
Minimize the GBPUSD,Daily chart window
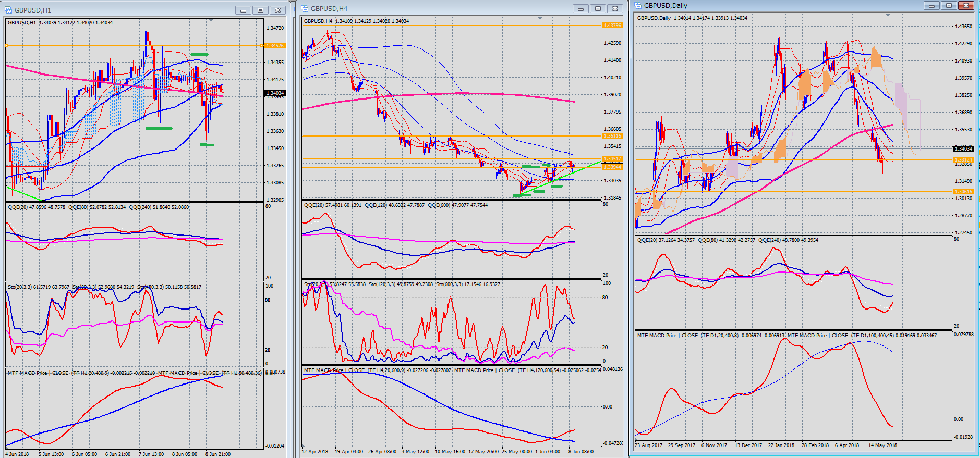coord(931,5)
